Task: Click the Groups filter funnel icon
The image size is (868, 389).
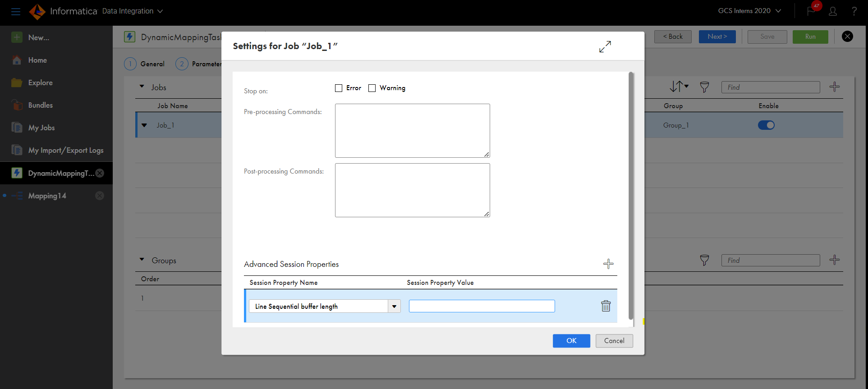Action: pyautogui.click(x=704, y=260)
